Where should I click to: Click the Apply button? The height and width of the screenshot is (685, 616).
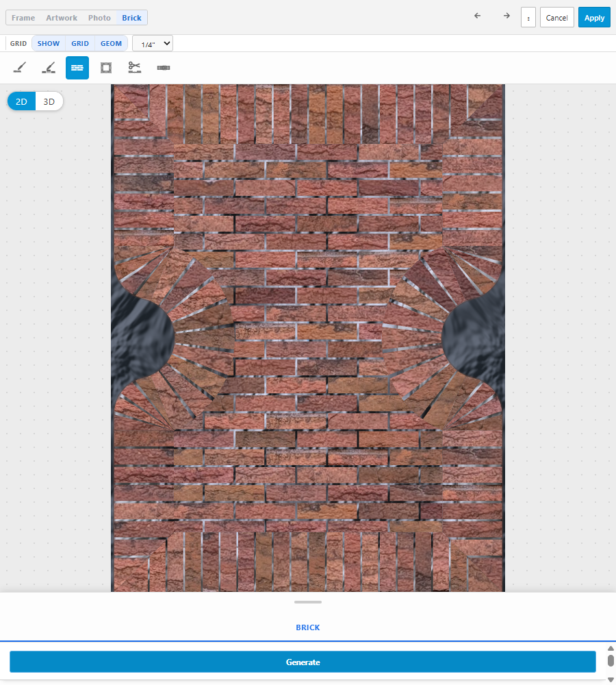pyautogui.click(x=594, y=18)
